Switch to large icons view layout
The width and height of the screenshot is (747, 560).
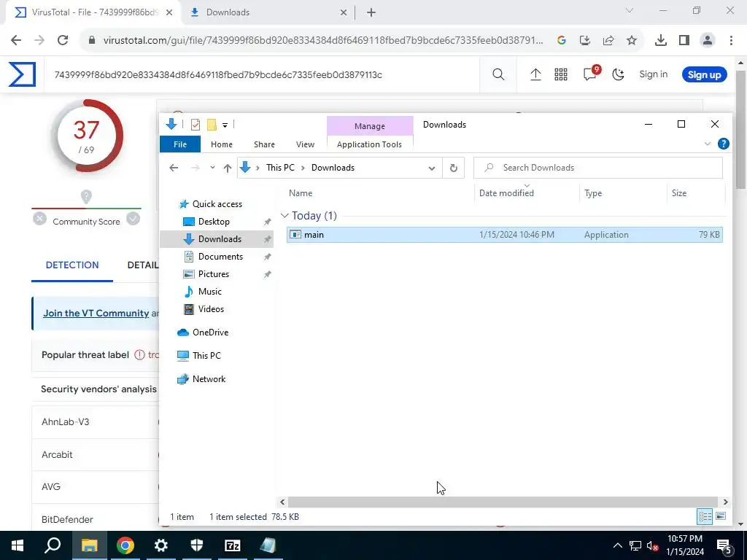(721, 517)
